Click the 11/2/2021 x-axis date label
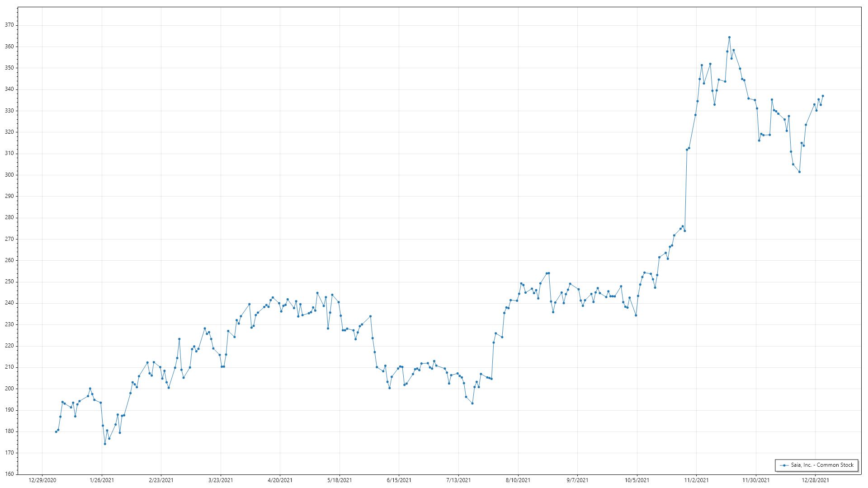 click(x=696, y=480)
